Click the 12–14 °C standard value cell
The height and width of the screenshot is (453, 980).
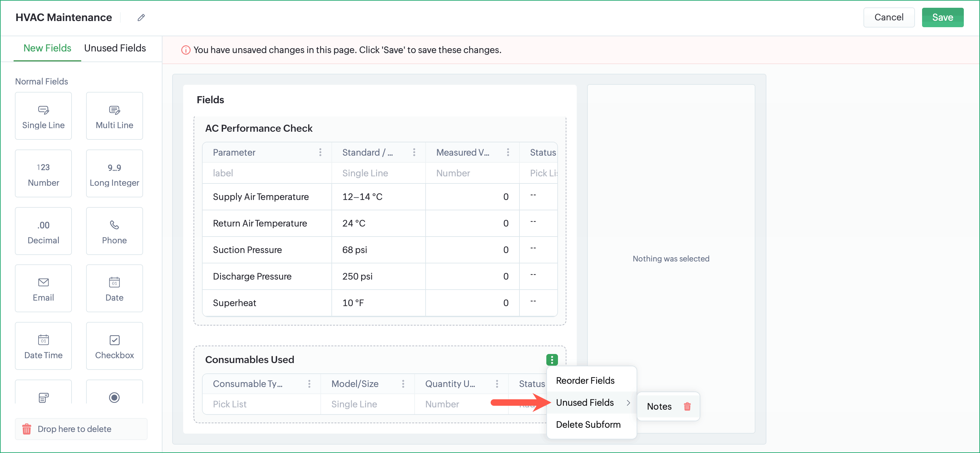click(379, 197)
